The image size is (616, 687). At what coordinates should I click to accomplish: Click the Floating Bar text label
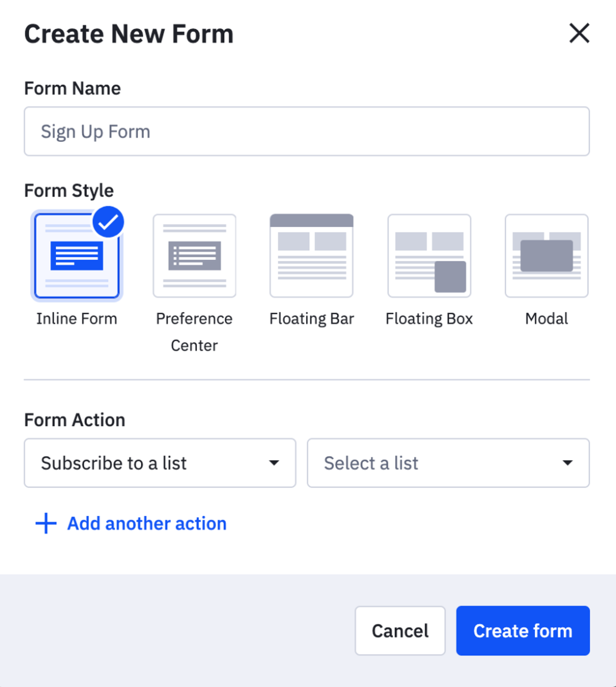coord(311,319)
